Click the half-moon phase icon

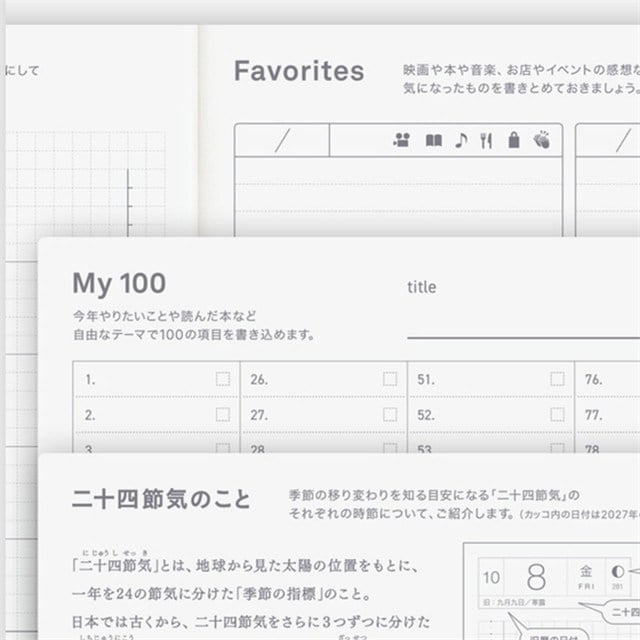pyautogui.click(x=618, y=572)
